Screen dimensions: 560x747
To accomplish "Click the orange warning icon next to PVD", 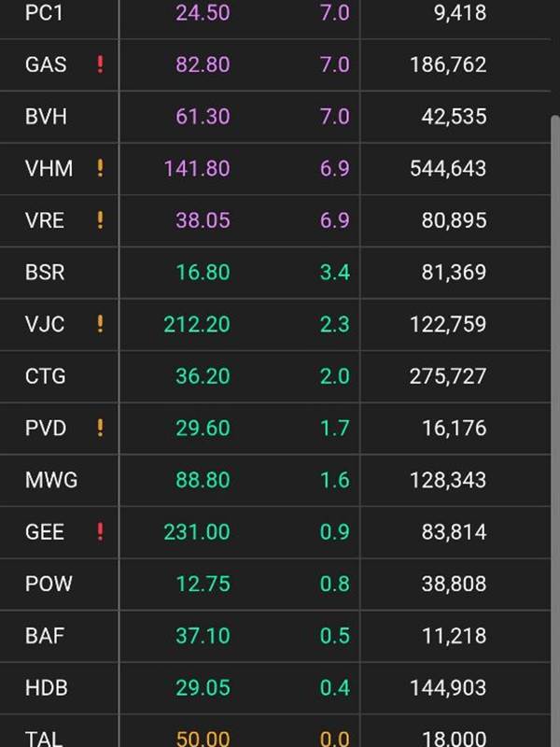I will click(100, 428).
